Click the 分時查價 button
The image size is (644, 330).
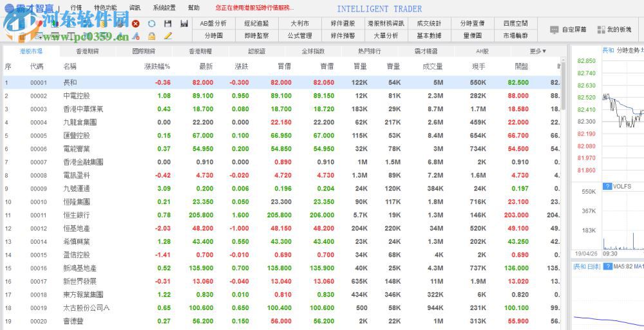[x=472, y=23]
